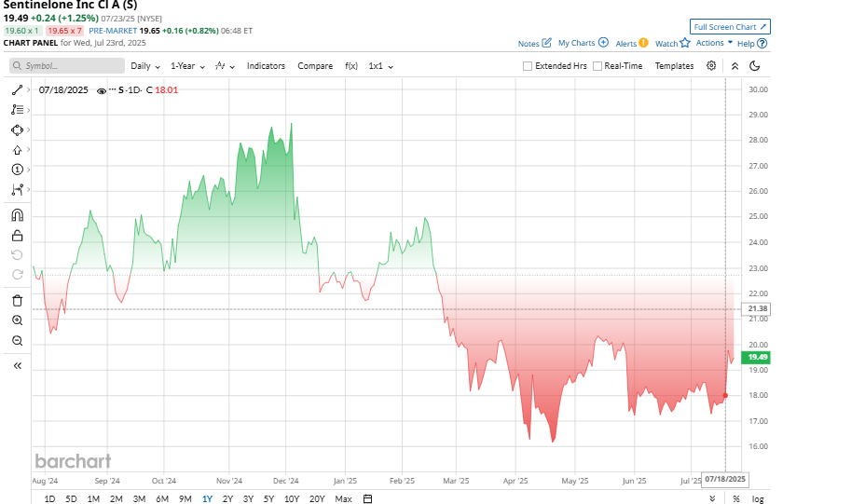Open the Compare menu
Screen dimensions: 865x504
pos(315,66)
